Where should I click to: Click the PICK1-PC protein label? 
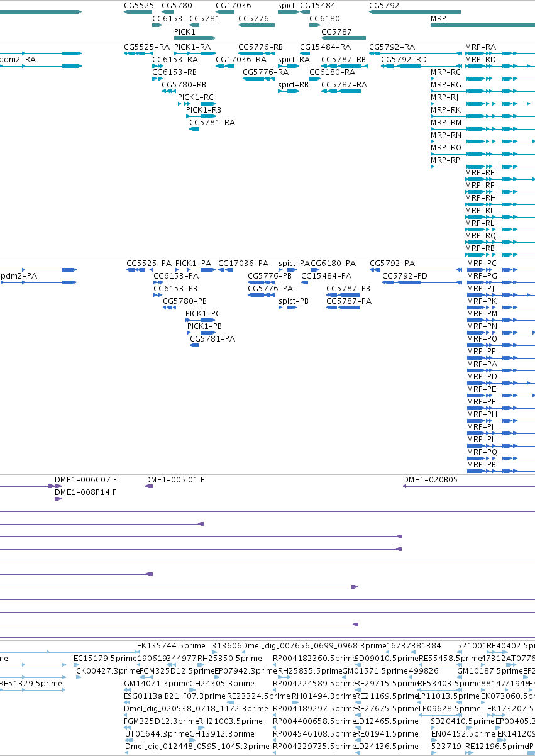point(203,314)
